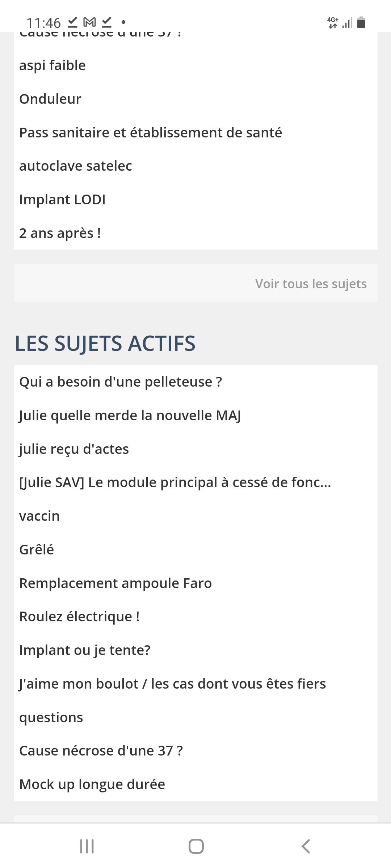Image resolution: width=391 pixels, height=868 pixels.
Task: Tap the battery icon in status bar
Action: pyautogui.click(x=361, y=22)
